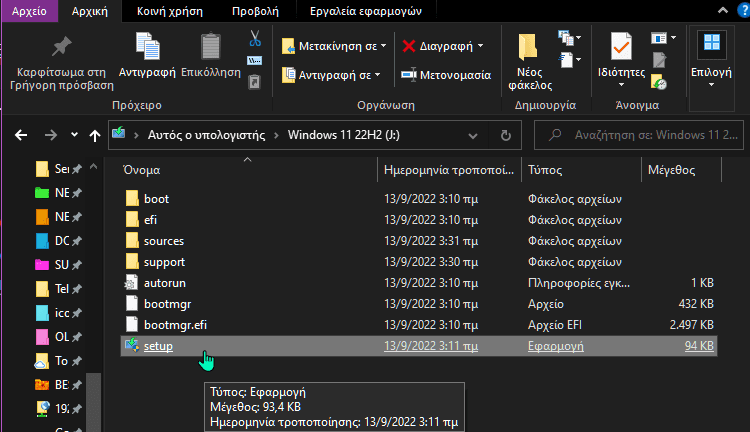Open the orange NE sidebar folder
750x432 pixels.
click(58, 217)
